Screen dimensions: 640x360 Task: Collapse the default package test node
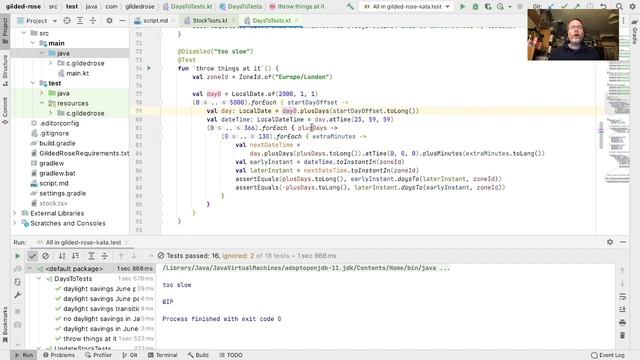pyautogui.click(x=30, y=269)
